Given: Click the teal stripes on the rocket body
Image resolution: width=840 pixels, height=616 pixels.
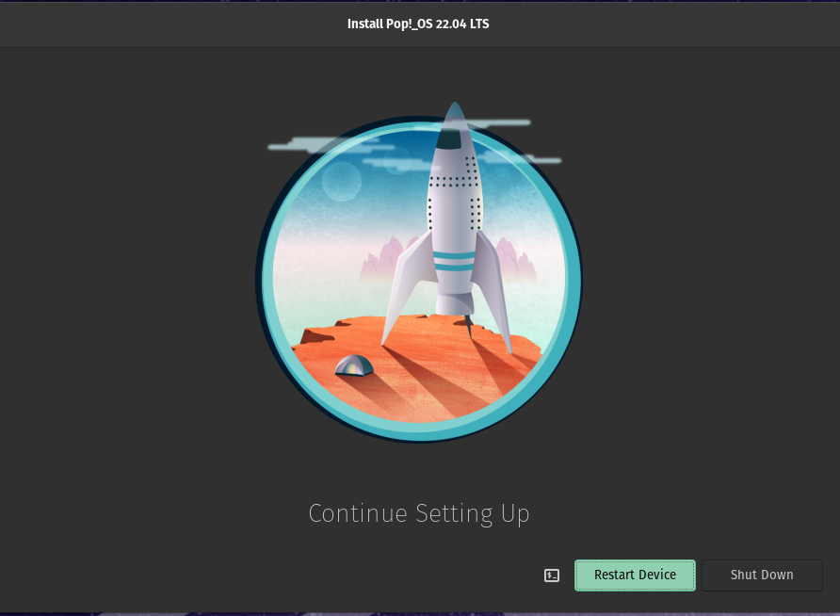Looking at the screenshot, I should point(454,261).
